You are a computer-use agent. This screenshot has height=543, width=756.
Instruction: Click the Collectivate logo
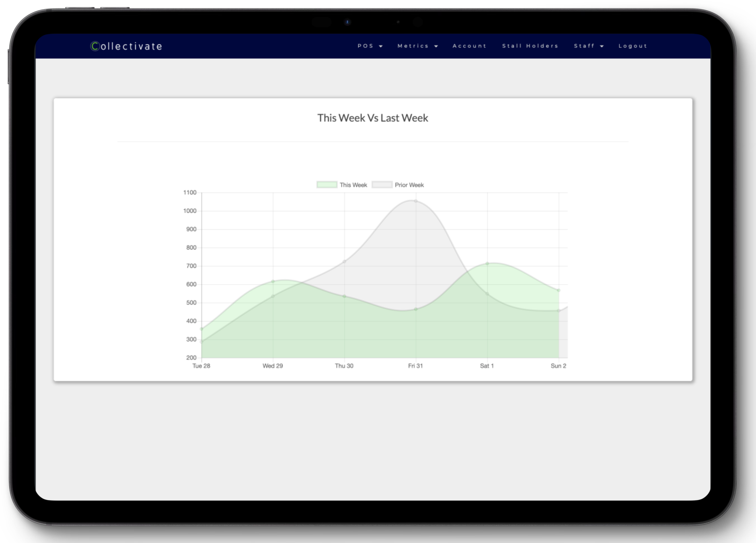point(126,46)
